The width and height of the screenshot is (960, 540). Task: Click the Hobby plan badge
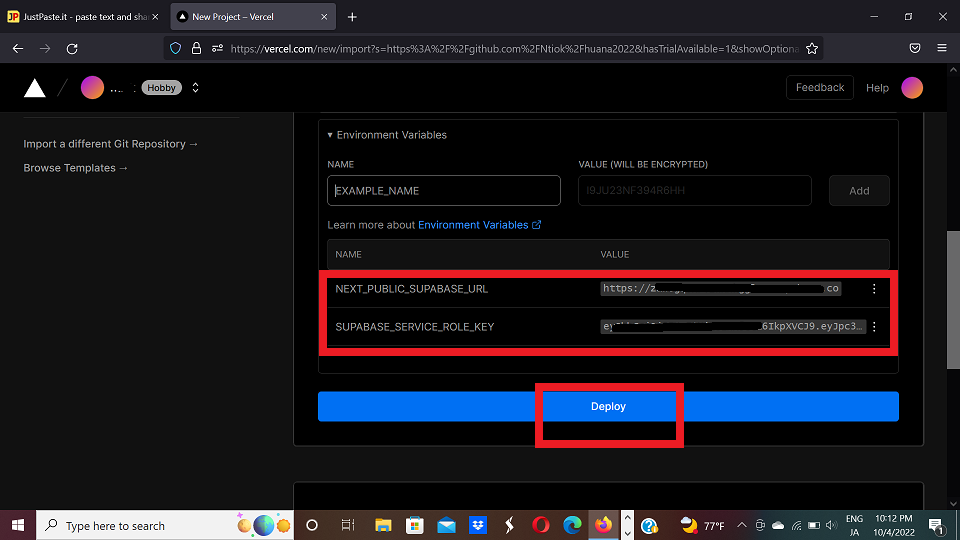pos(162,88)
